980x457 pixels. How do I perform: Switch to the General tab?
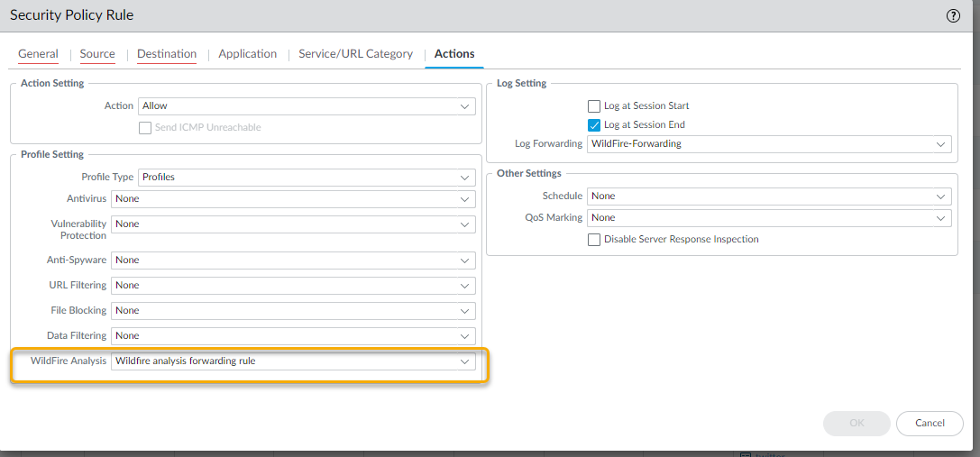[x=38, y=54]
